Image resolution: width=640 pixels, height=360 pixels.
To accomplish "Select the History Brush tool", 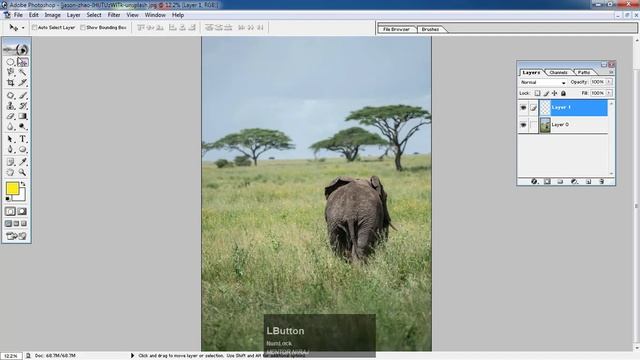I will (x=22, y=106).
